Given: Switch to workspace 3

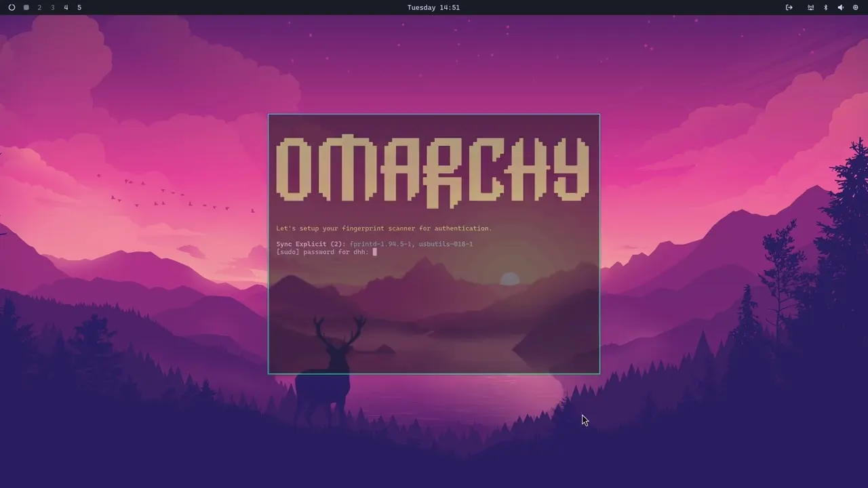Looking at the screenshot, I should (x=53, y=7).
